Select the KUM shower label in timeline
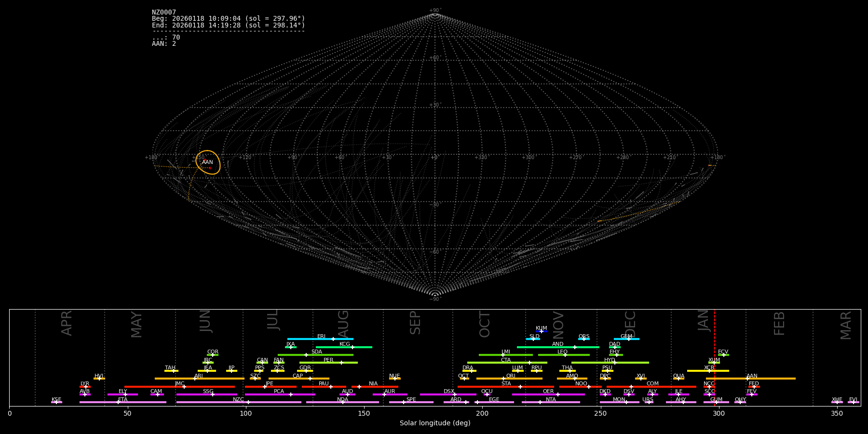868x434 pixels. (542, 328)
